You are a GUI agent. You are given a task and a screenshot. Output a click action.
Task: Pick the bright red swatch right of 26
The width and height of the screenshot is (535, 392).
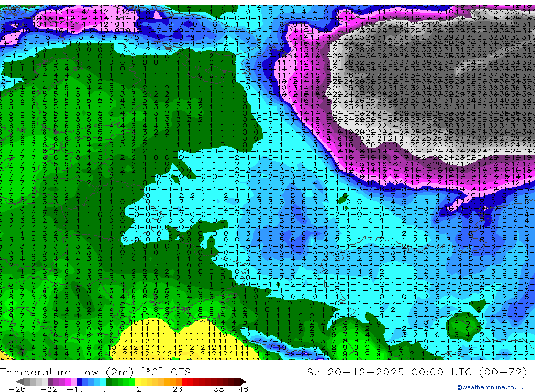(185, 381)
